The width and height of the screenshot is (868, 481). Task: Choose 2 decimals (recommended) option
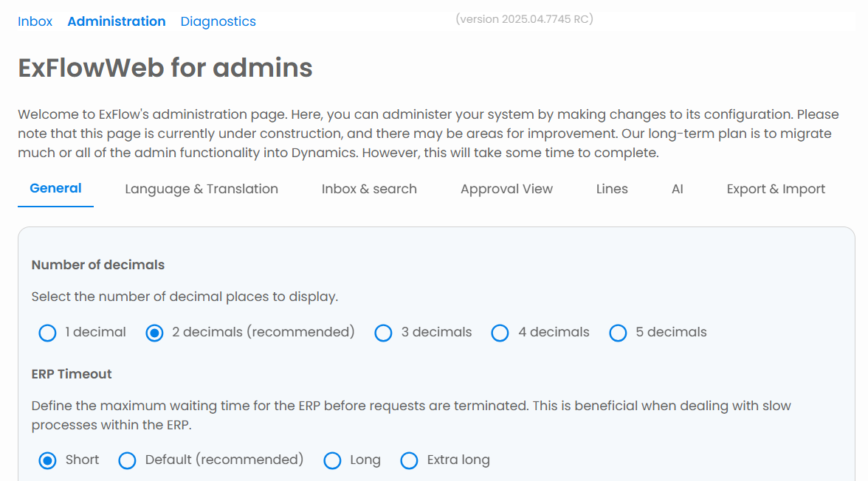click(154, 333)
